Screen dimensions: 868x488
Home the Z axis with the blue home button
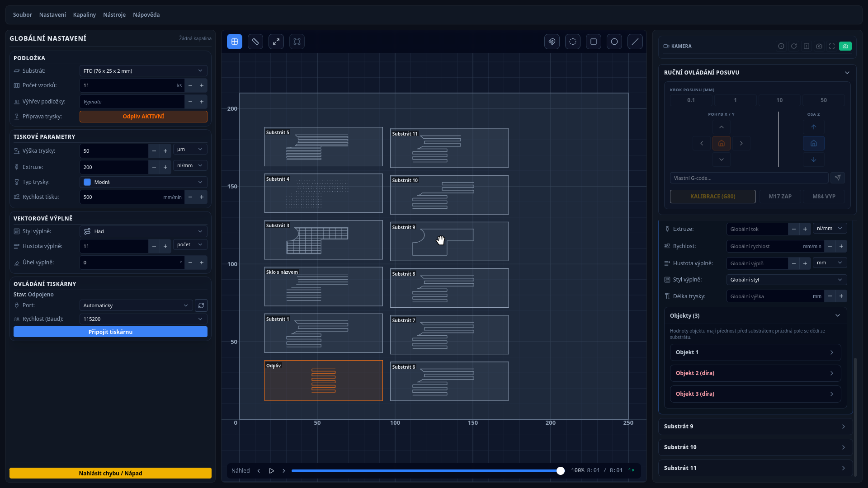(814, 143)
